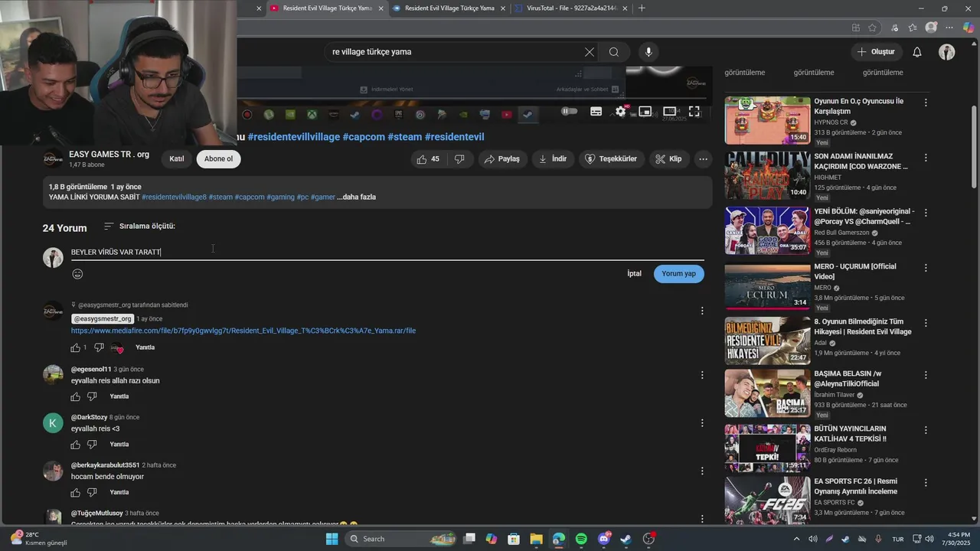
Task: Enter fullscreen on the video player
Action: coord(694,111)
